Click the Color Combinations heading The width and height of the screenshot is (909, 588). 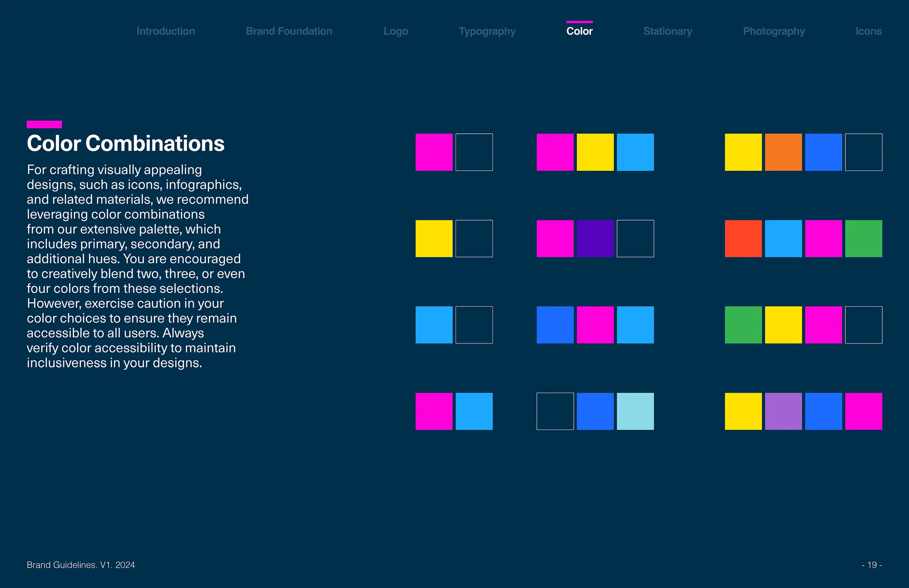(x=126, y=144)
